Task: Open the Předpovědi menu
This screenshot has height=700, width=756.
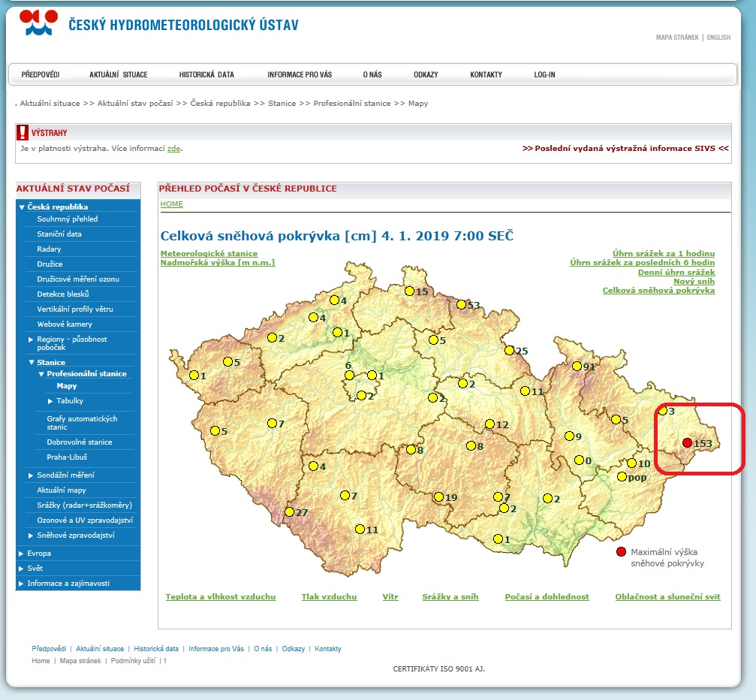Action: pyautogui.click(x=41, y=74)
